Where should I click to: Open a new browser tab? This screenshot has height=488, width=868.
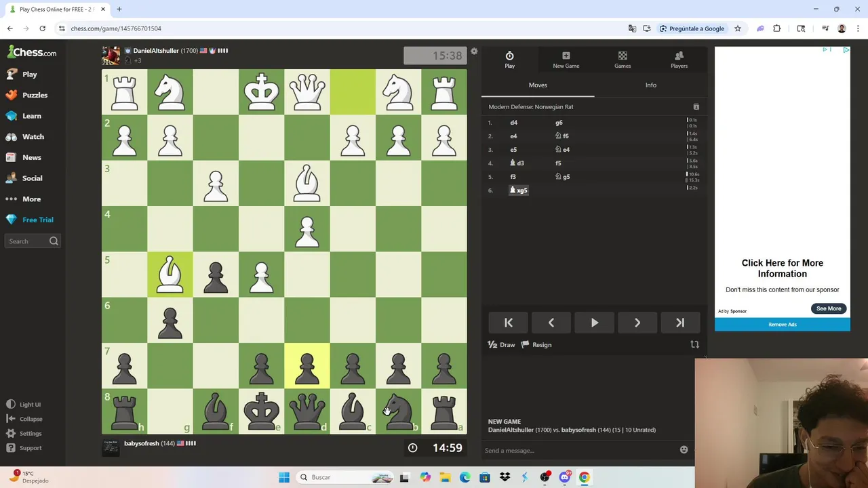[119, 9]
